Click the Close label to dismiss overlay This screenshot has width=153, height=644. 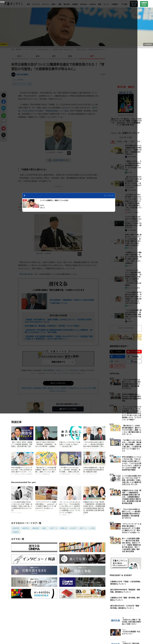point(2,2)
